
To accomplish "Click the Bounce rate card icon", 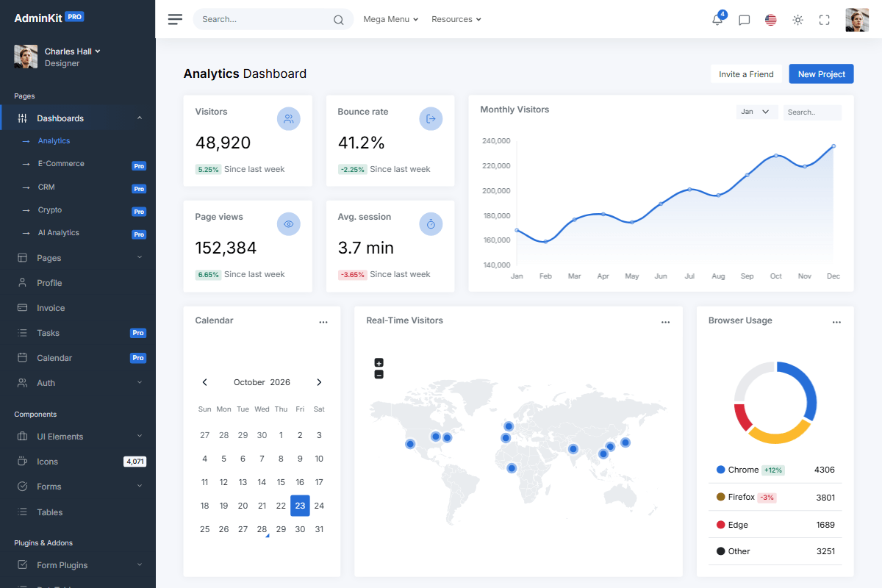I will point(431,119).
